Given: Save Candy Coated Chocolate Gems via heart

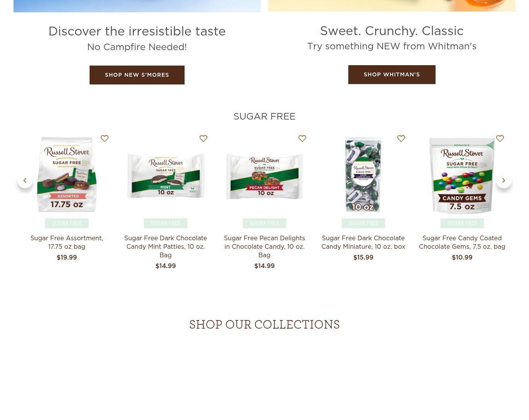Looking at the screenshot, I should click(x=500, y=138).
